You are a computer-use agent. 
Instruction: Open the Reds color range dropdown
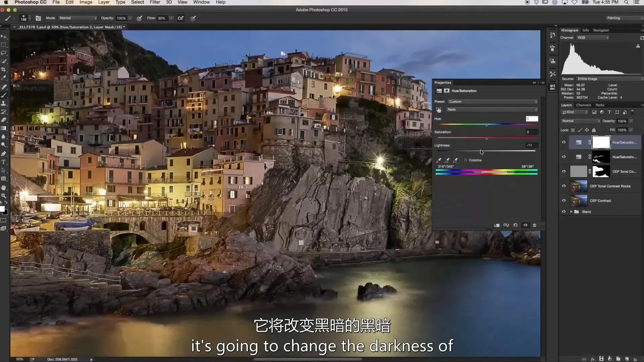point(492,110)
